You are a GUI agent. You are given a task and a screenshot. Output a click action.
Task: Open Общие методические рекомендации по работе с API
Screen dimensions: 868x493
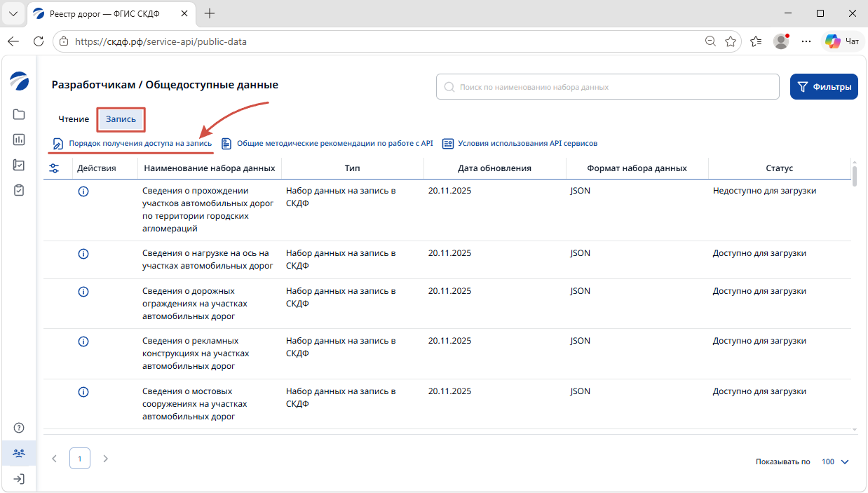(327, 143)
